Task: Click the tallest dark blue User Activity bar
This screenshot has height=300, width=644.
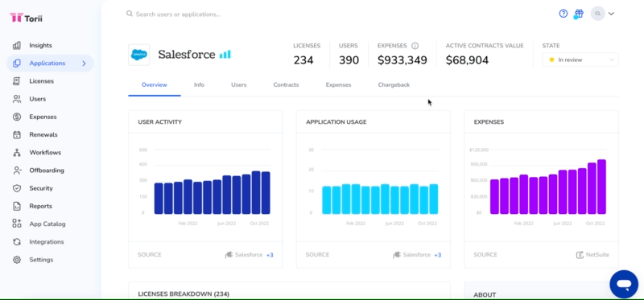Action: pyautogui.click(x=256, y=192)
